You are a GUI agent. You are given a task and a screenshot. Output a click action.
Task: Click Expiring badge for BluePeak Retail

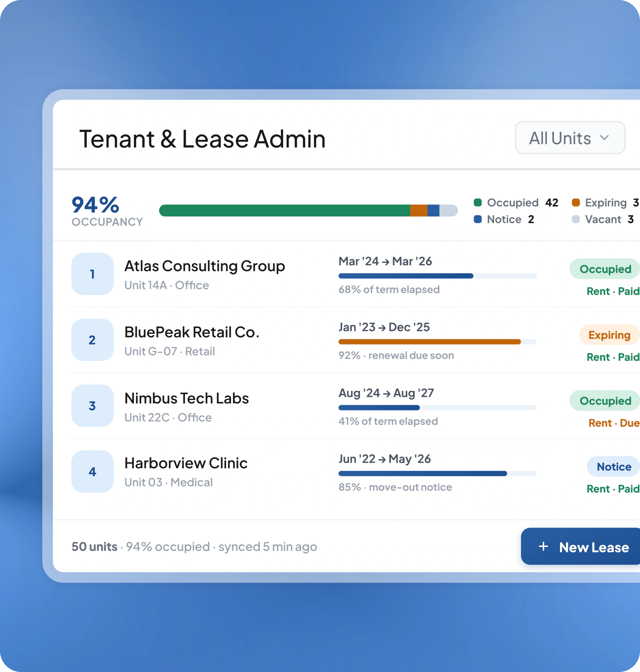click(610, 335)
